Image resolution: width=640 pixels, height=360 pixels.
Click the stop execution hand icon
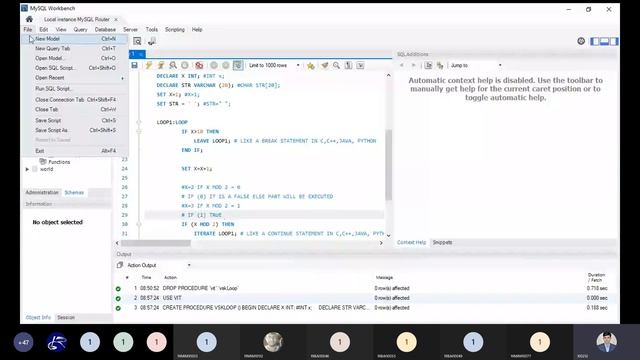pos(185,65)
